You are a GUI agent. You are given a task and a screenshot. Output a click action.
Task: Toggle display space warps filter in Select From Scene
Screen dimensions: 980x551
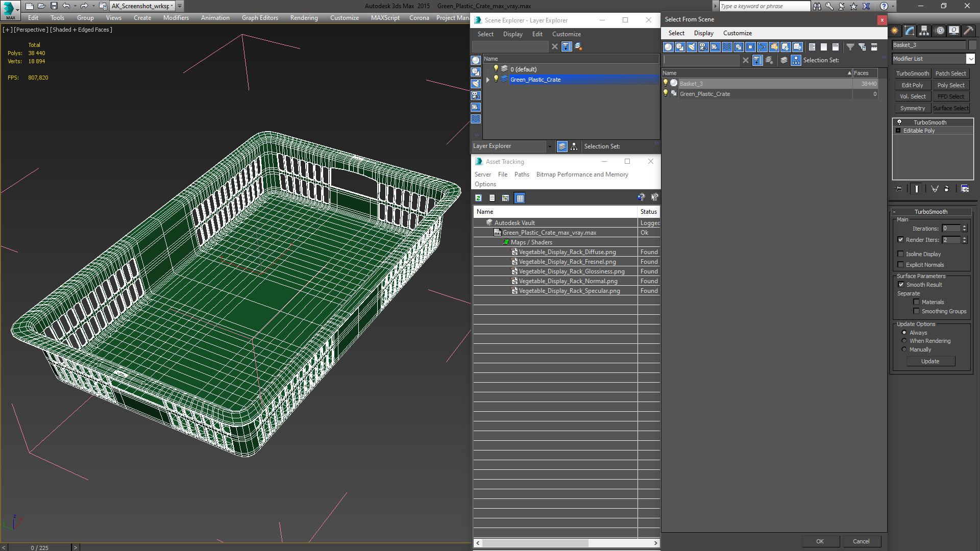727,47
